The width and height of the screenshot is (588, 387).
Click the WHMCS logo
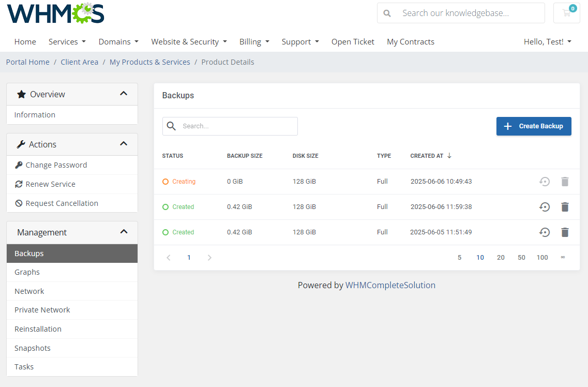pos(56,13)
